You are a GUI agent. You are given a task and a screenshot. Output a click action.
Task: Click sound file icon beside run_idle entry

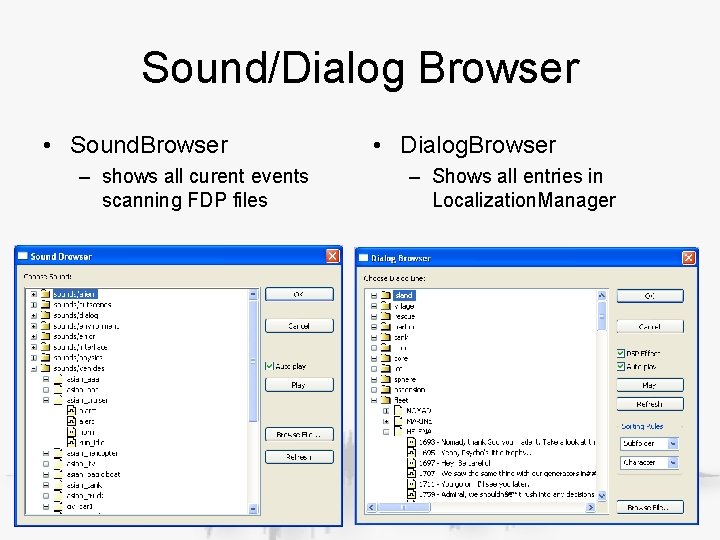click(71, 443)
